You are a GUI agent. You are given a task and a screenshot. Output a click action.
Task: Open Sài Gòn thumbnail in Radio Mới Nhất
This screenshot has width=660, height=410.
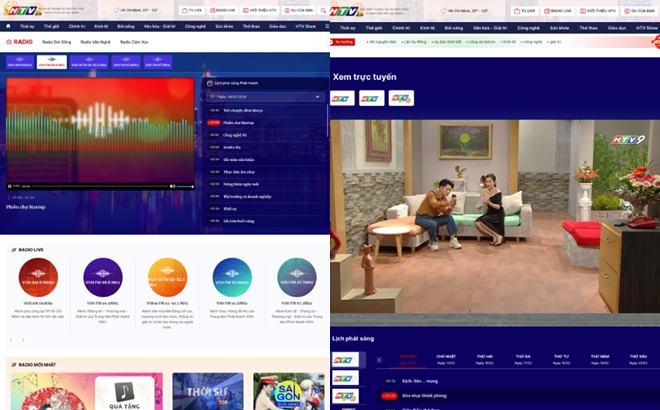point(289,391)
